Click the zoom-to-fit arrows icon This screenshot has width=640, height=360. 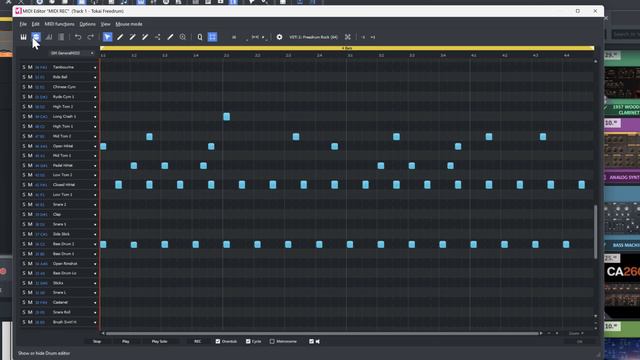coord(348,37)
